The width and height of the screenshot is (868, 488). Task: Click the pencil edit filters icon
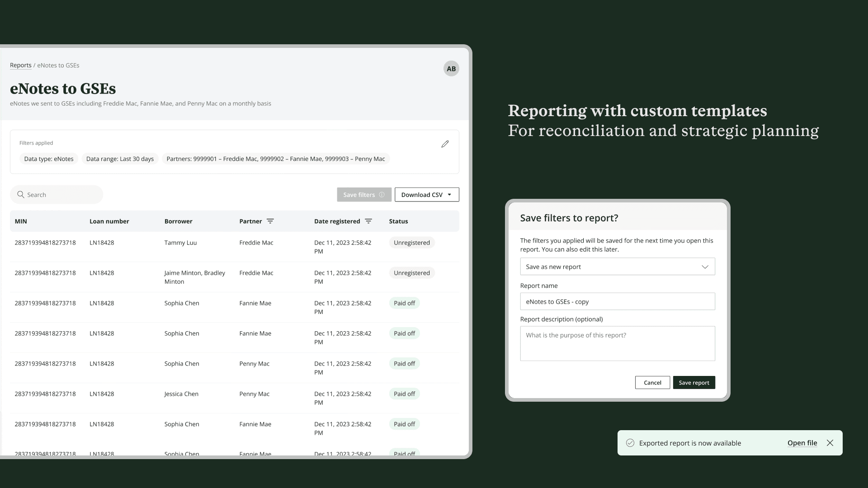pyautogui.click(x=445, y=144)
